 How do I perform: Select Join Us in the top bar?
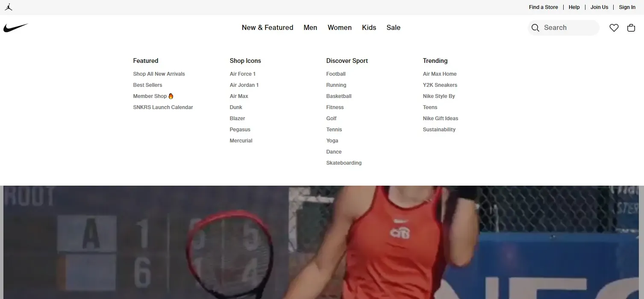pos(599,7)
